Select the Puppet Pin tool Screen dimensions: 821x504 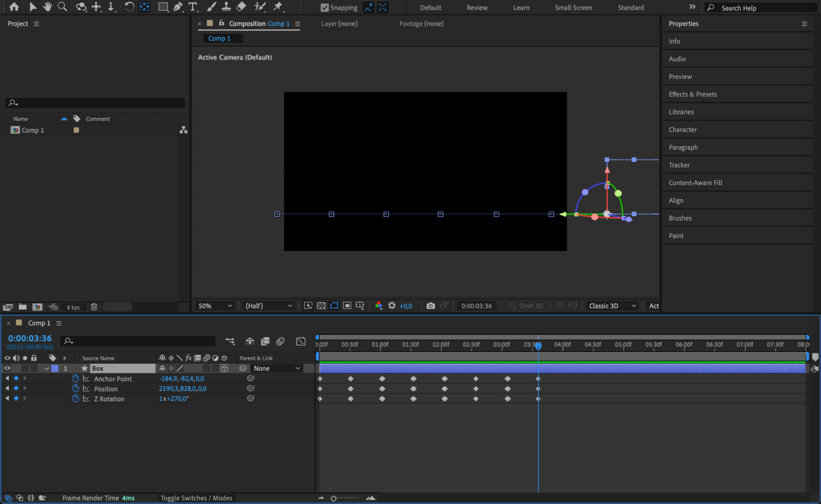pyautogui.click(x=278, y=7)
